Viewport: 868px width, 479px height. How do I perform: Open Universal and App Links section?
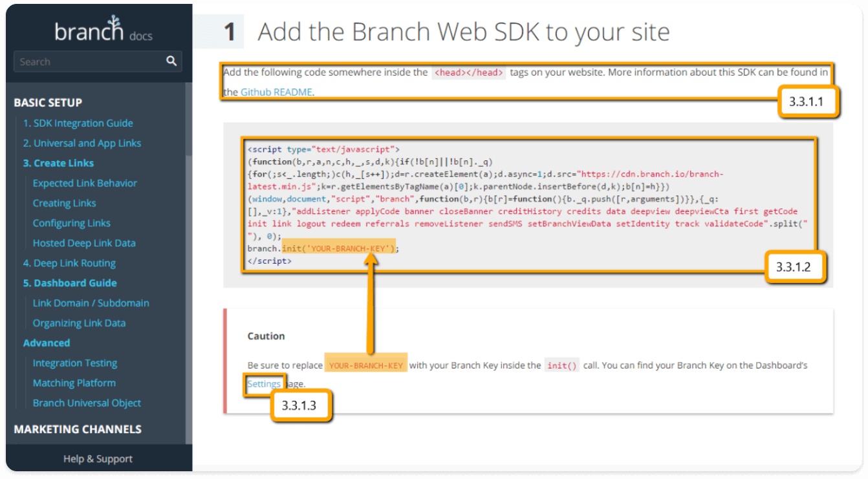81,143
